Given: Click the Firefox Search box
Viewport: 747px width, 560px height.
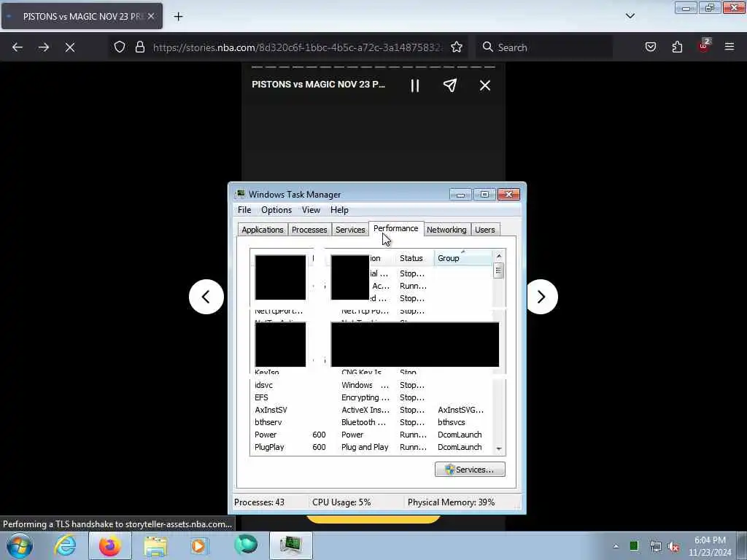Looking at the screenshot, I should point(544,47).
